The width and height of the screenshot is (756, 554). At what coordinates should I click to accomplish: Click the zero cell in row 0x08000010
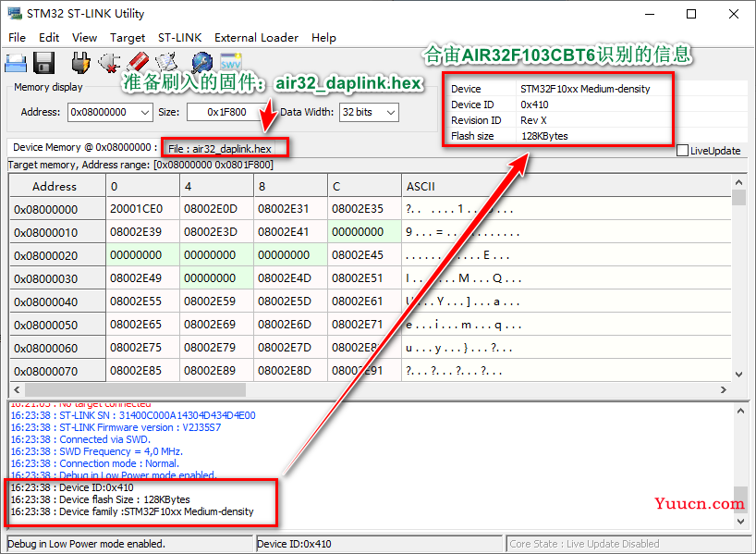click(x=364, y=232)
